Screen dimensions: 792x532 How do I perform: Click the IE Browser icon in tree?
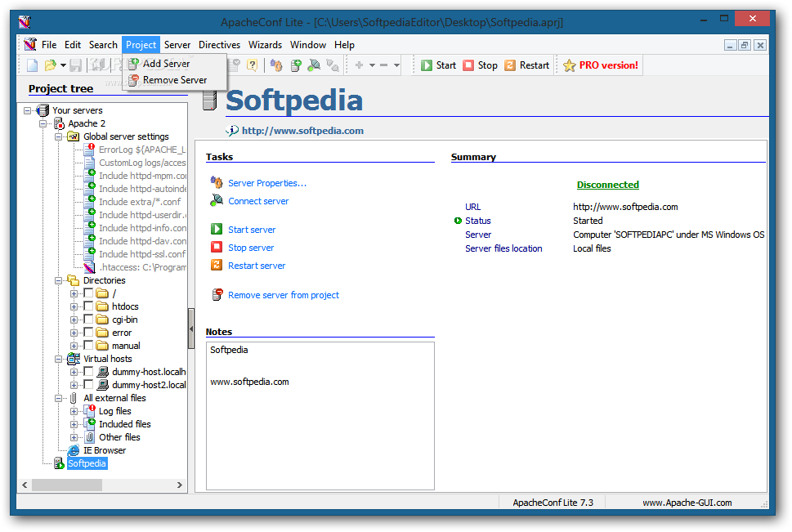(x=74, y=450)
